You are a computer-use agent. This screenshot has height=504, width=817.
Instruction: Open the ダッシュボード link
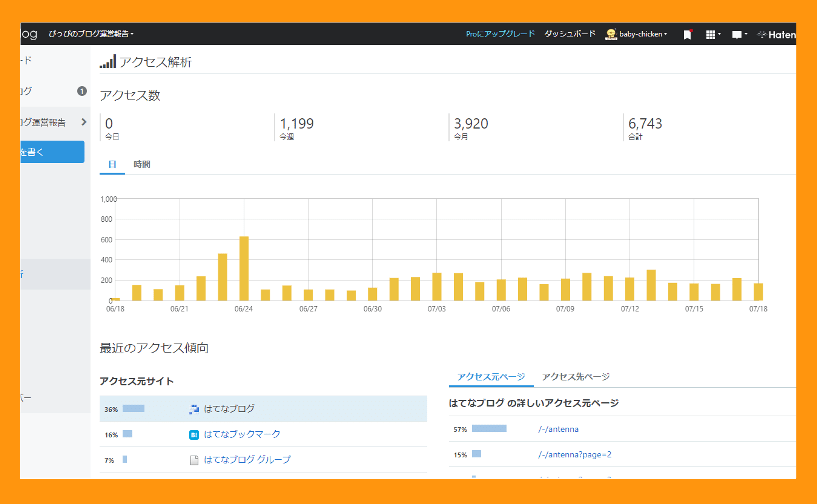[570, 34]
